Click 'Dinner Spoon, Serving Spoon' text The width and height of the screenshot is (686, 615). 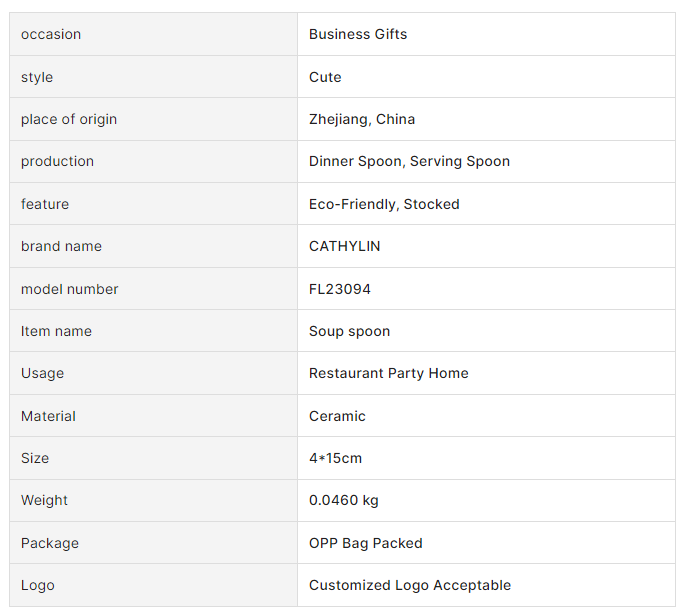[x=409, y=161]
